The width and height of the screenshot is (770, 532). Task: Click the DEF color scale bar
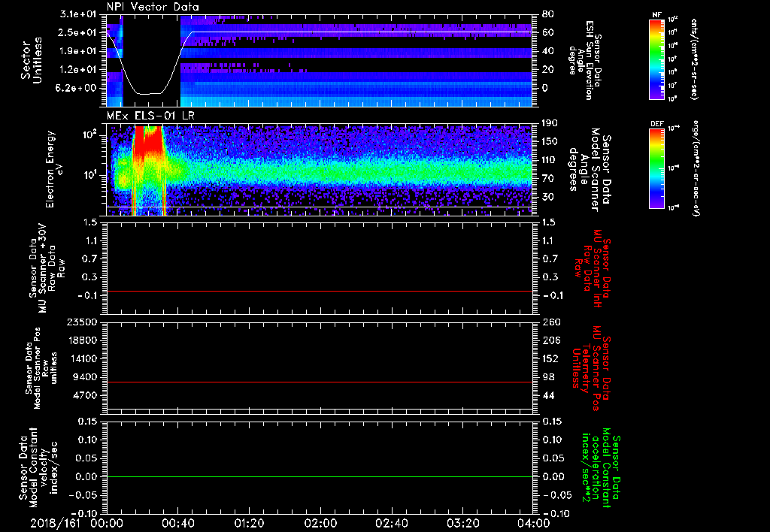click(656, 168)
